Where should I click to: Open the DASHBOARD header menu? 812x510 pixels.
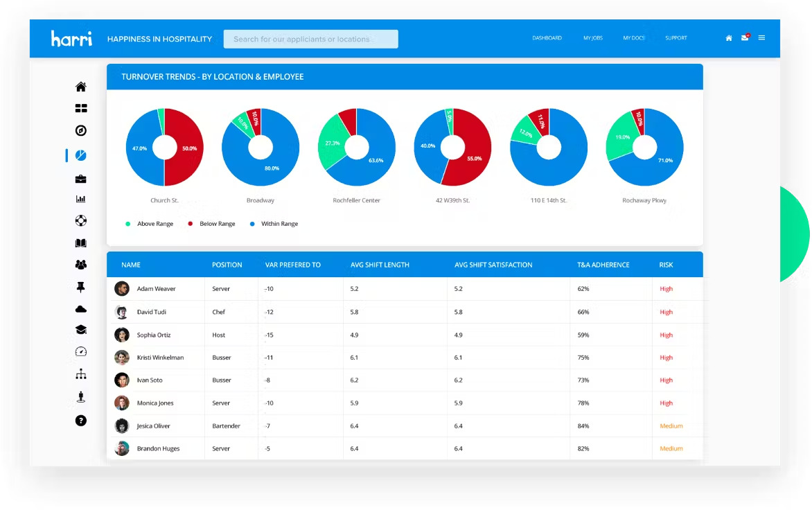coord(547,38)
